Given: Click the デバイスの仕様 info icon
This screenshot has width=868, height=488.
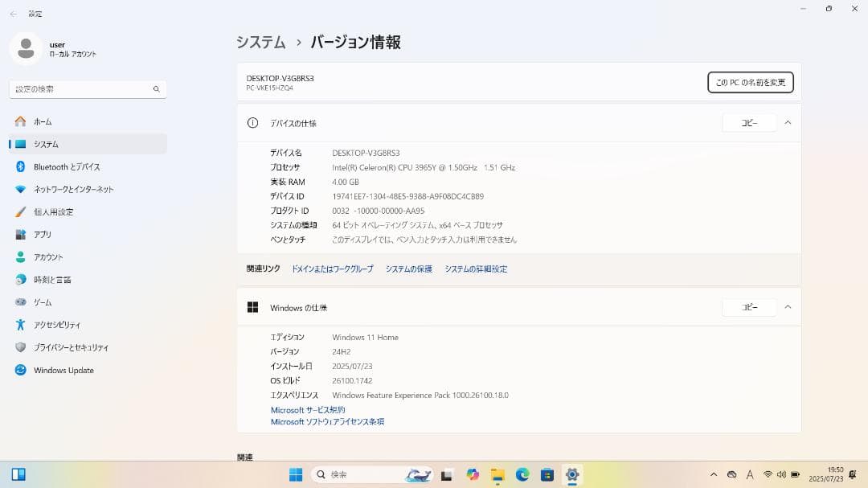Looking at the screenshot, I should [252, 123].
